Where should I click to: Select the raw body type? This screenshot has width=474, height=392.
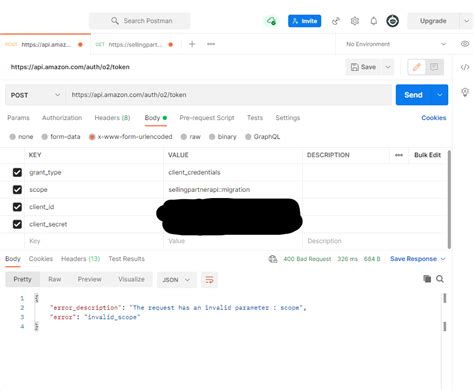tap(184, 137)
